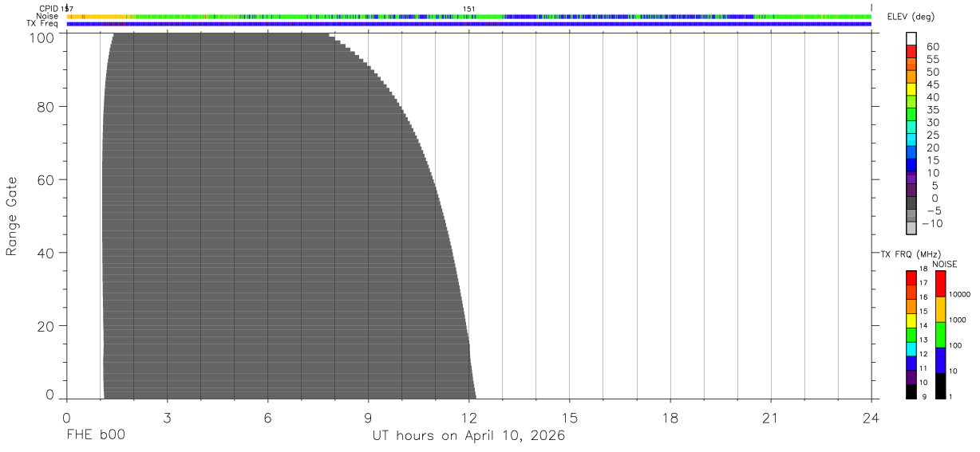Viewport: 980px width, 452px height.
Task: Click the 30 label on the ELEV colorbar
Action: point(932,123)
